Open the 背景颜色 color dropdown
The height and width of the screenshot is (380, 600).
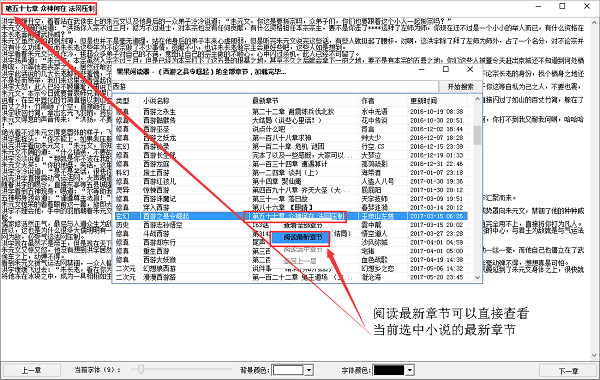[x=309, y=370]
